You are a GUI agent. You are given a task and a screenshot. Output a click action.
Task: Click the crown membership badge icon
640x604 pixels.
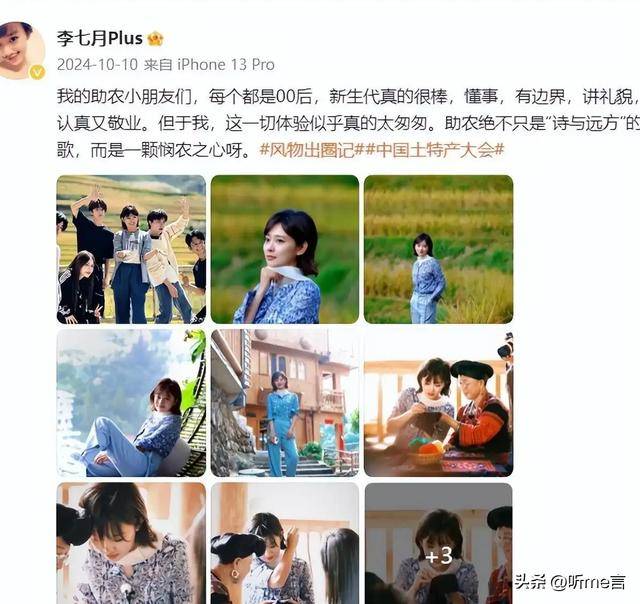[x=156, y=39]
